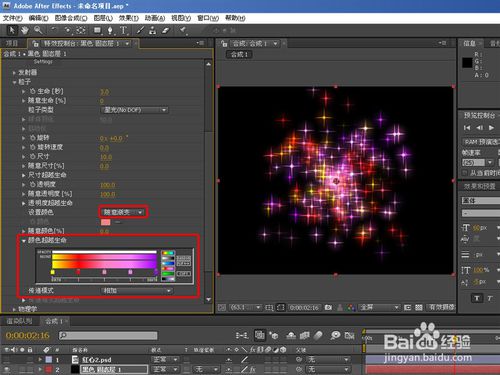Expand layer 1 红心2.psd properties

pyautogui.click(x=40, y=359)
